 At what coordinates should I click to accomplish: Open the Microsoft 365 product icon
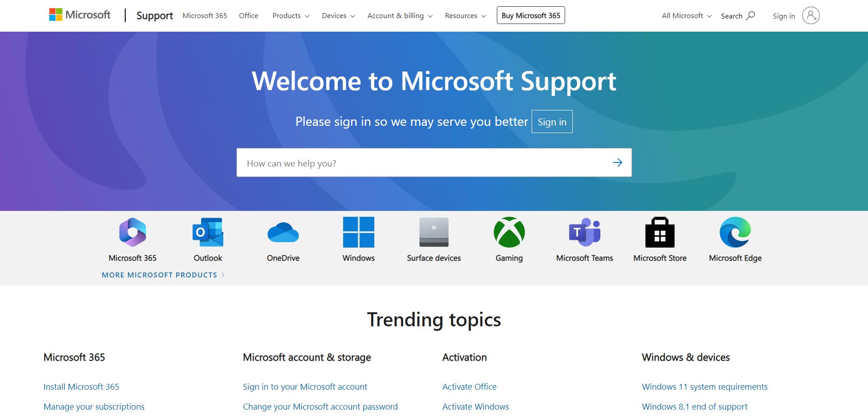[132, 232]
